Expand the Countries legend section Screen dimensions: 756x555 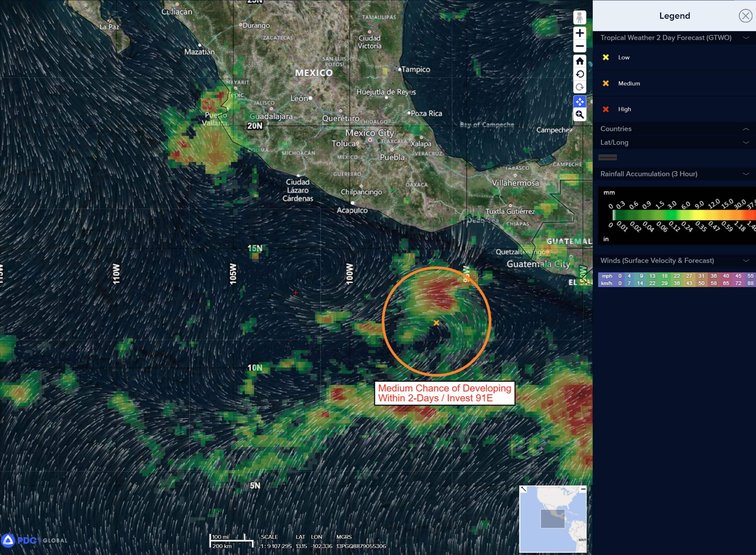(746, 129)
